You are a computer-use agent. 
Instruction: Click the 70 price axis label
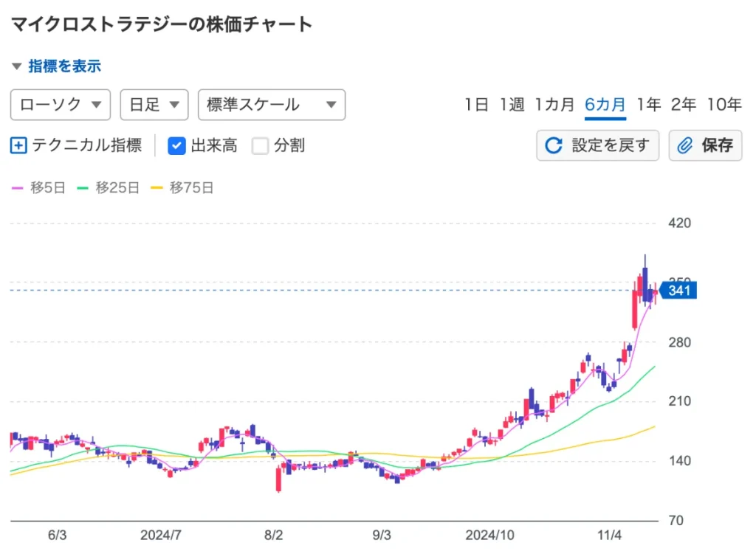[676, 521]
